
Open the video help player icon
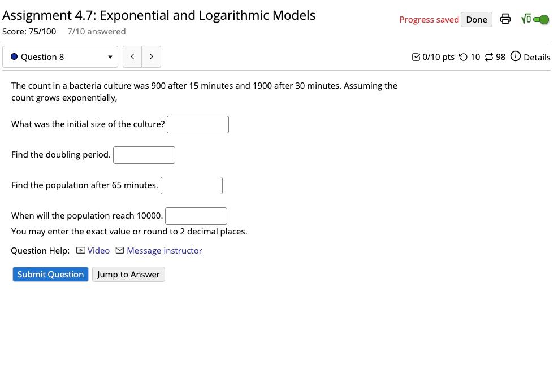tap(81, 250)
